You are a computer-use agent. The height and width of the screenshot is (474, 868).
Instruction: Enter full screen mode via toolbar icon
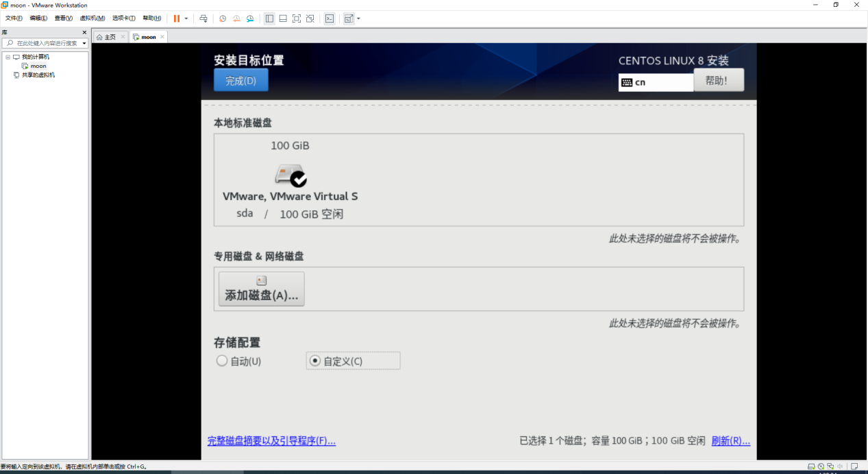[x=297, y=18]
